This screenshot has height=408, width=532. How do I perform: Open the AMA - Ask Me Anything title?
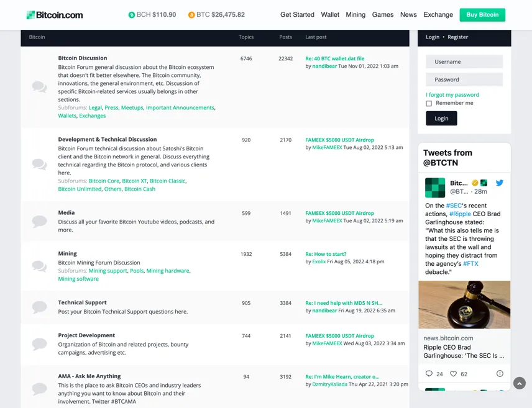pyautogui.click(x=89, y=376)
